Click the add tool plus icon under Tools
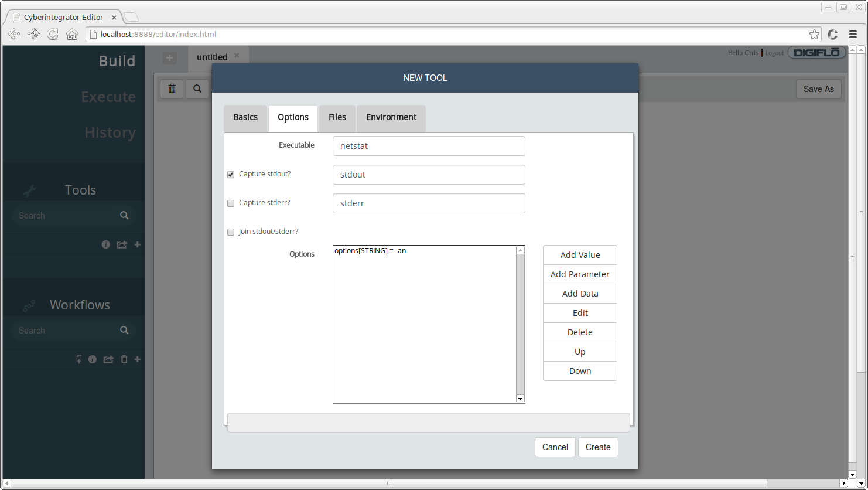The width and height of the screenshot is (868, 490). (138, 244)
